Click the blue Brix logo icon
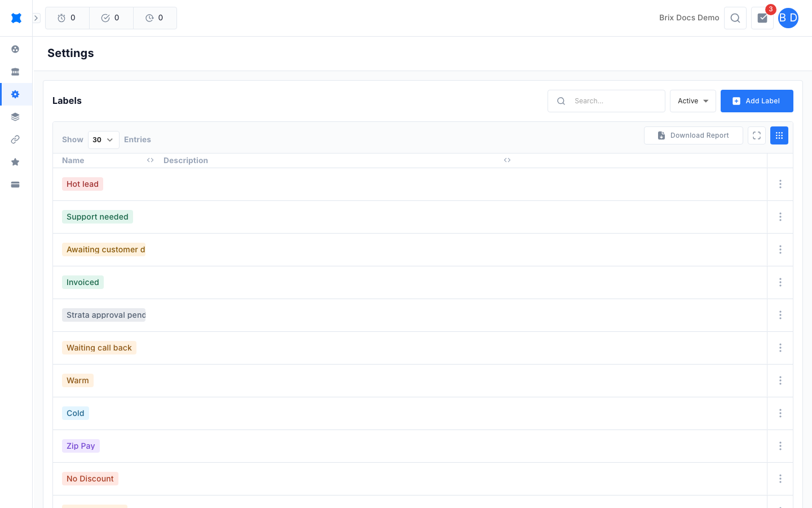 pos(16,18)
